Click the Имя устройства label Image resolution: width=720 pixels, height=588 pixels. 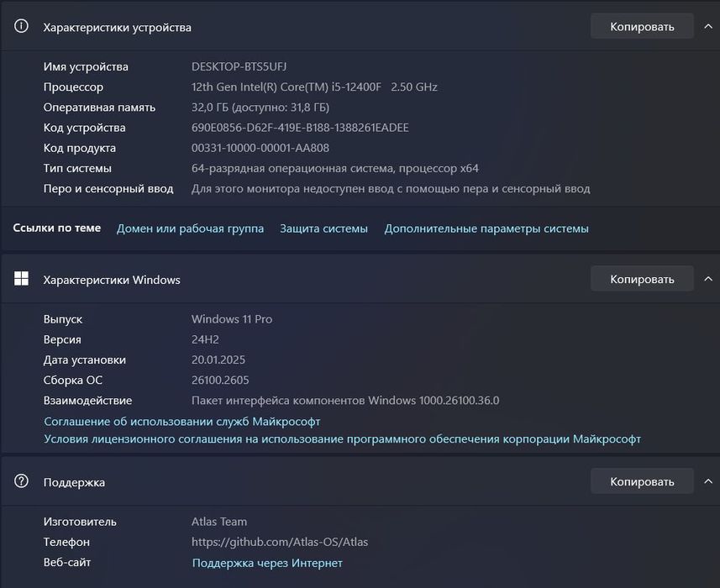tap(86, 67)
